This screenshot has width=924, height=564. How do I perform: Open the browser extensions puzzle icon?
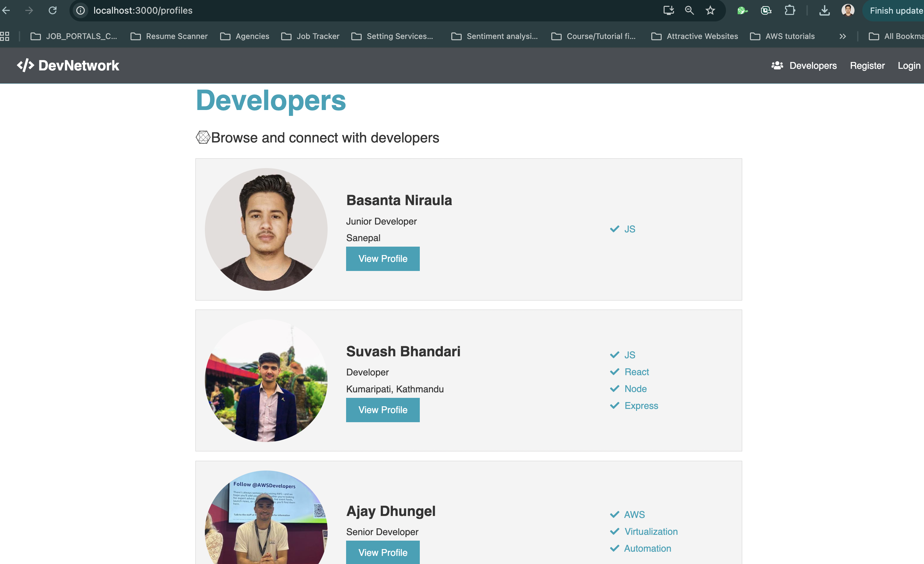click(x=790, y=10)
